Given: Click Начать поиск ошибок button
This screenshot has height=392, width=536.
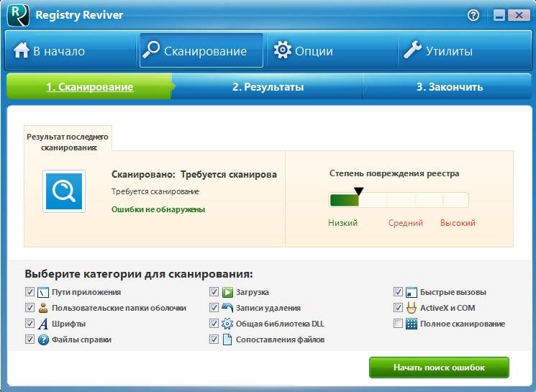Looking at the screenshot, I should click(439, 368).
